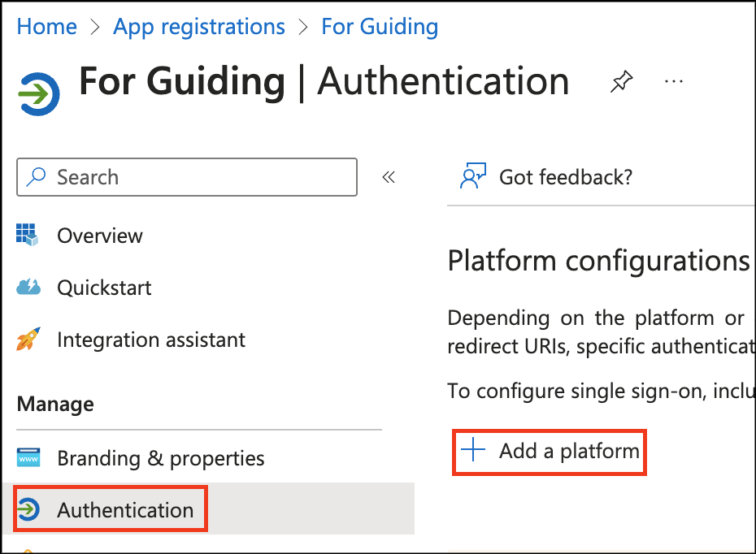This screenshot has height=554, width=756.
Task: Click the For Guiding app logo icon
Action: [38, 95]
